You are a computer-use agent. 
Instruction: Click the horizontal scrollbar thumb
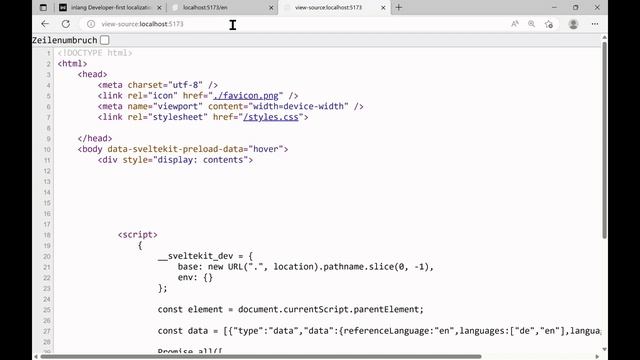click(x=260, y=356)
